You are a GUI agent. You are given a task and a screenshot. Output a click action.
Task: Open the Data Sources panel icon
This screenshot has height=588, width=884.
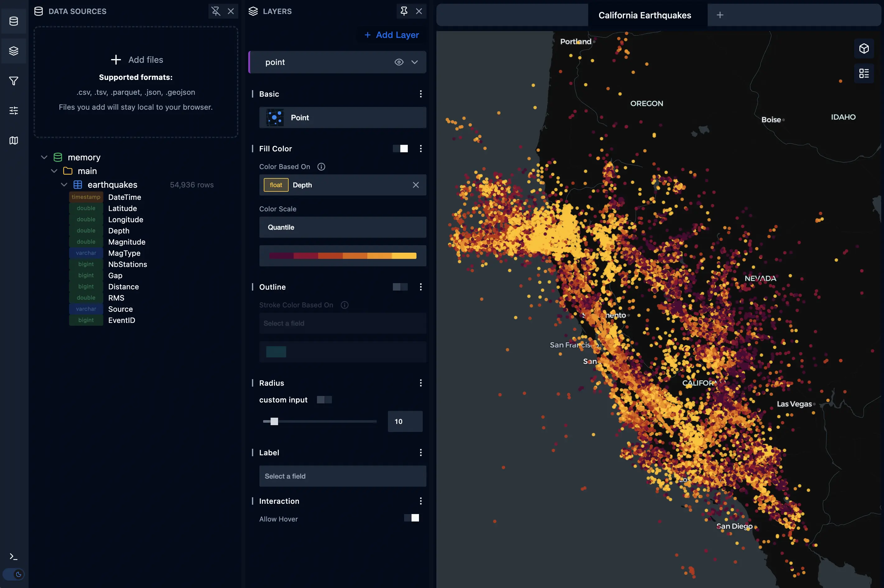pos(13,21)
